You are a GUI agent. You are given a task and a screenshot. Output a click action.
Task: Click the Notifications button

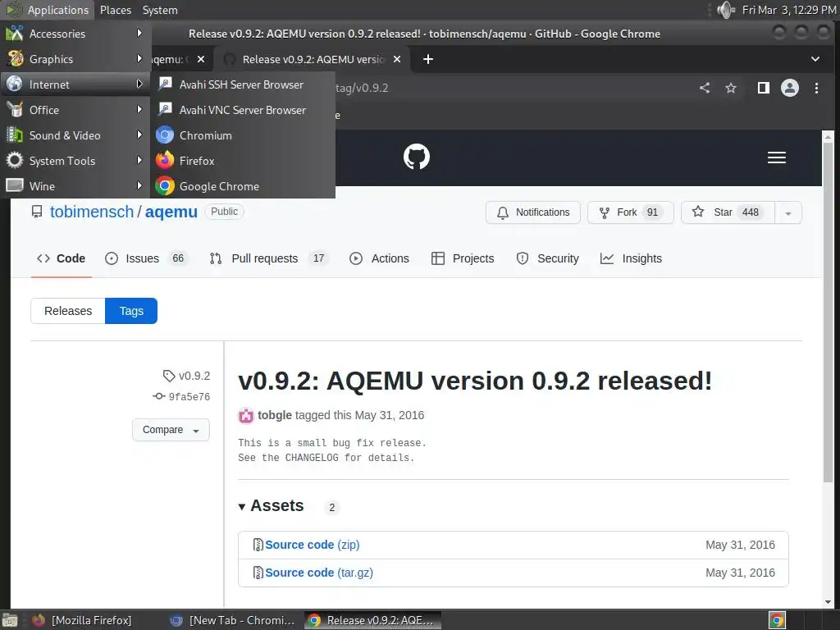tap(533, 212)
